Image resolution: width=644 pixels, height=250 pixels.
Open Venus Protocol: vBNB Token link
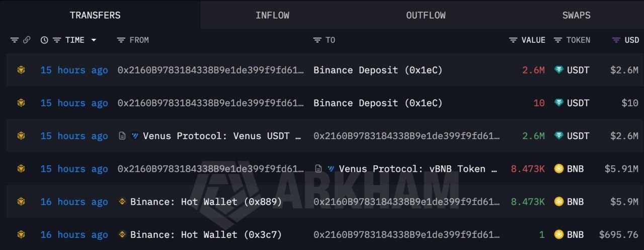418,169
